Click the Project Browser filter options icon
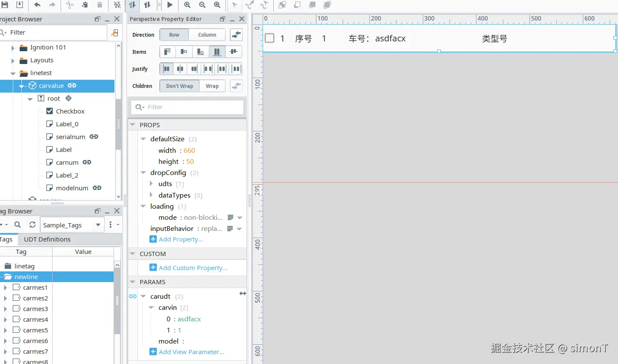The image size is (618, 364). 114,32
